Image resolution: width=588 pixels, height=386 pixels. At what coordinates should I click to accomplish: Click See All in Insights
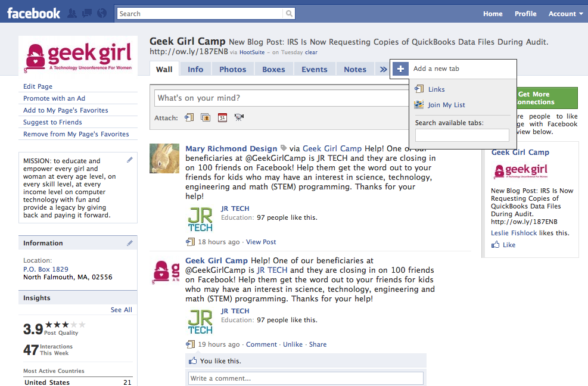tap(121, 310)
